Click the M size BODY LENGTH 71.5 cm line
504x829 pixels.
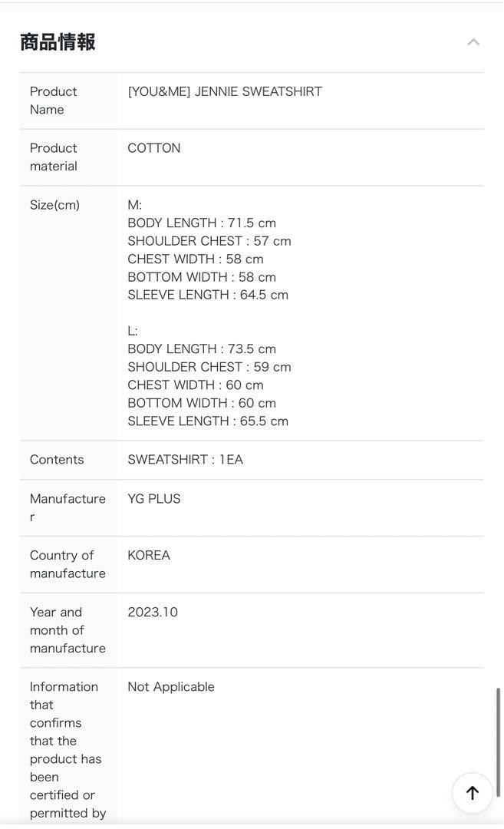pyautogui.click(x=202, y=223)
